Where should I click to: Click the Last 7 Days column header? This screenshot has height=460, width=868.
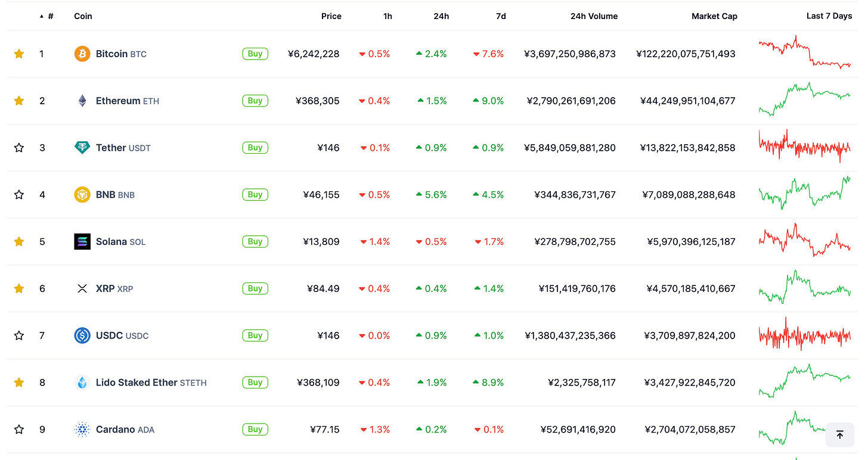click(x=829, y=16)
